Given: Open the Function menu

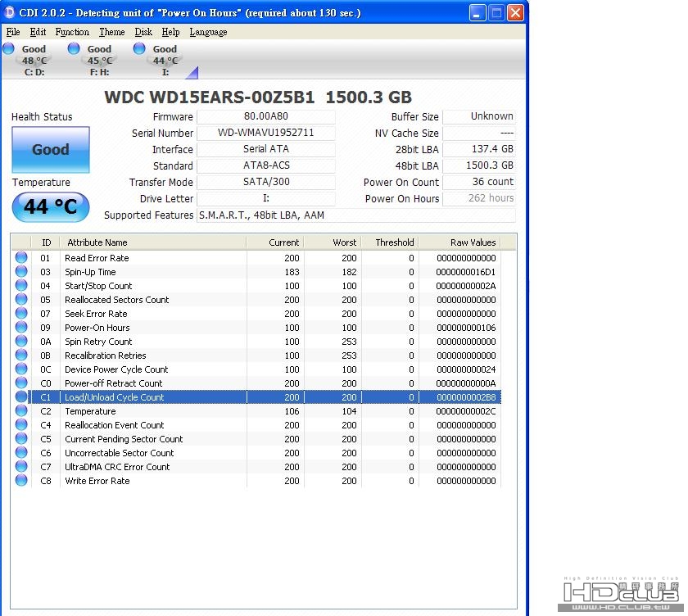Looking at the screenshot, I should click(72, 32).
